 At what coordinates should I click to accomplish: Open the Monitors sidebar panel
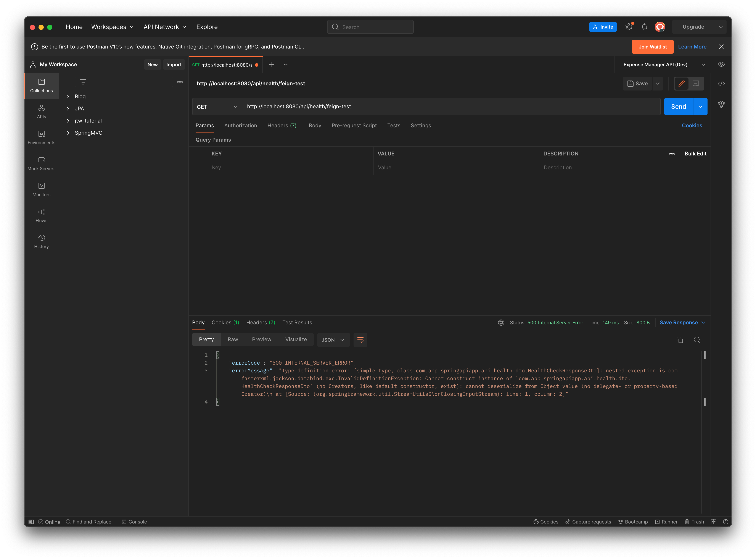(41, 190)
